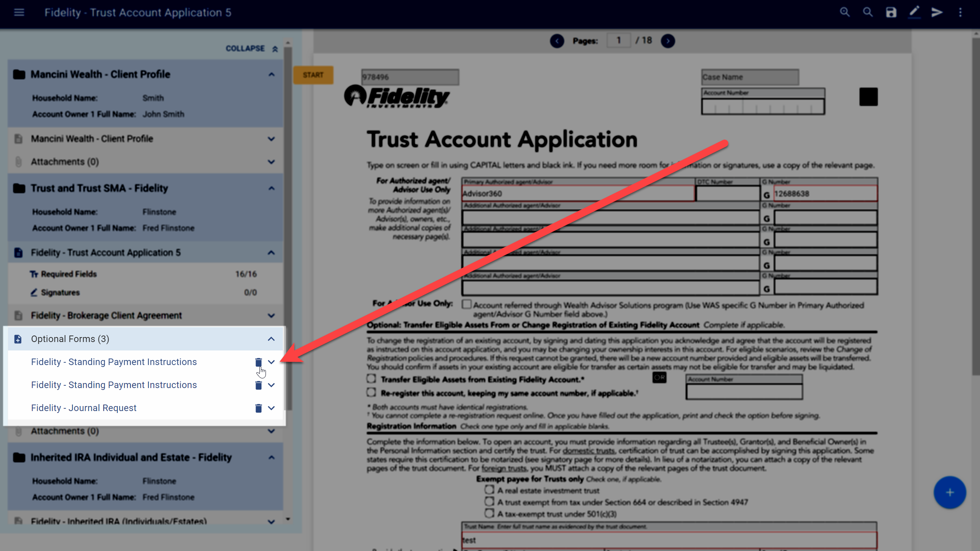Check Transfer Eligible Assets from Existing Fidelity Account
The height and width of the screenshot is (551, 980).
tap(371, 379)
